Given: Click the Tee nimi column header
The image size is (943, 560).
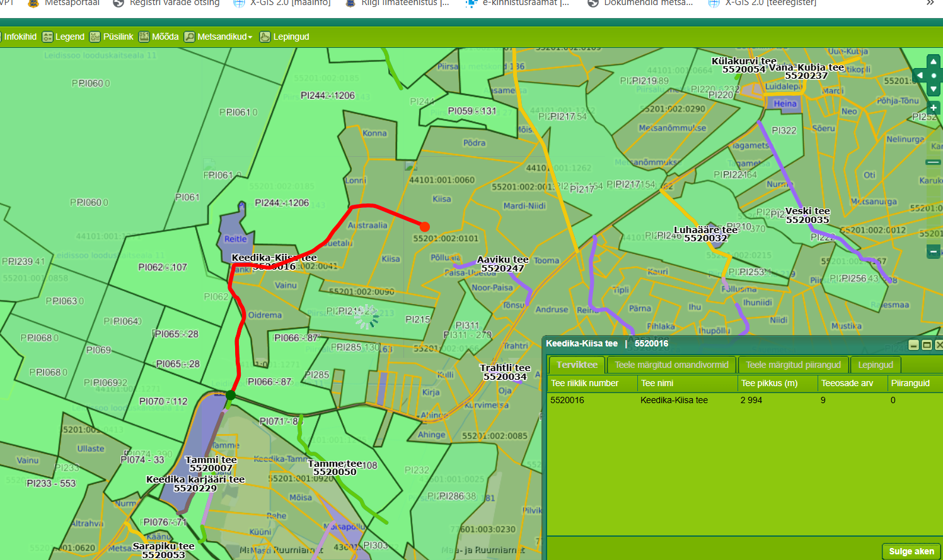Looking at the screenshot, I should 657,383.
